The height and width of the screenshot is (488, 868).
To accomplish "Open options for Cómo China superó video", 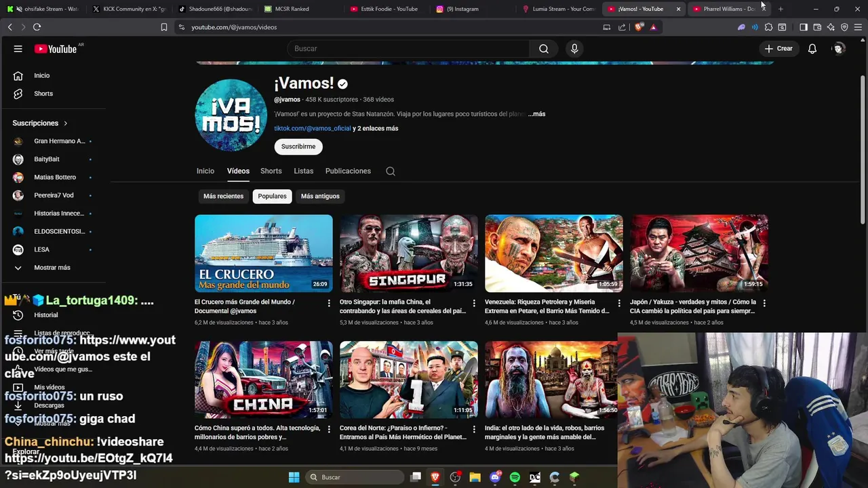I will coord(329,429).
